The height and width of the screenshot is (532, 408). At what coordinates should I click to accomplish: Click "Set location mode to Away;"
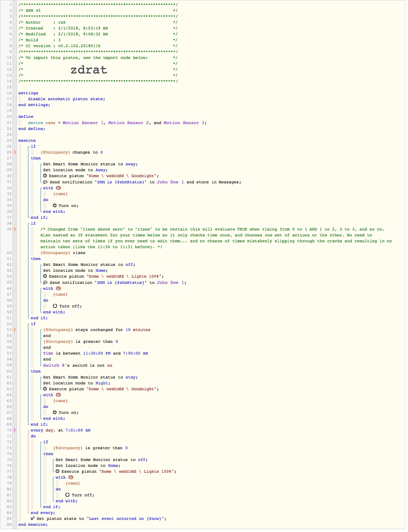click(x=76, y=170)
